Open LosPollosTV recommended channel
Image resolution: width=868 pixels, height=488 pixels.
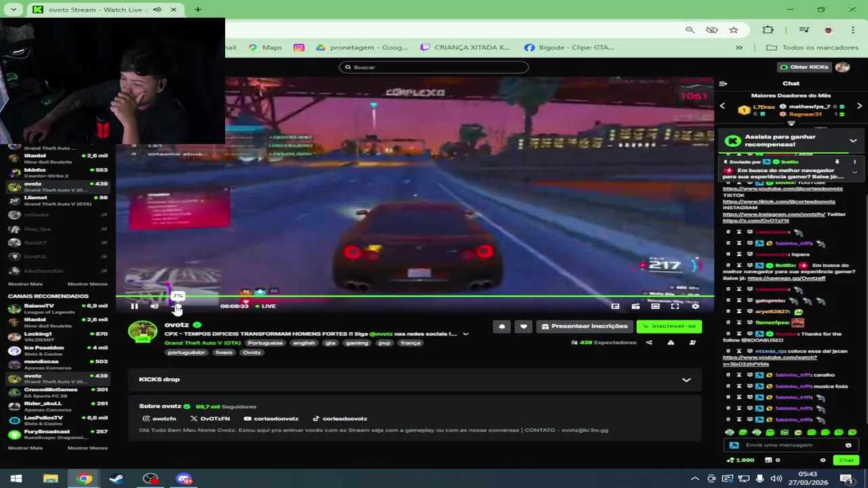(x=58, y=420)
